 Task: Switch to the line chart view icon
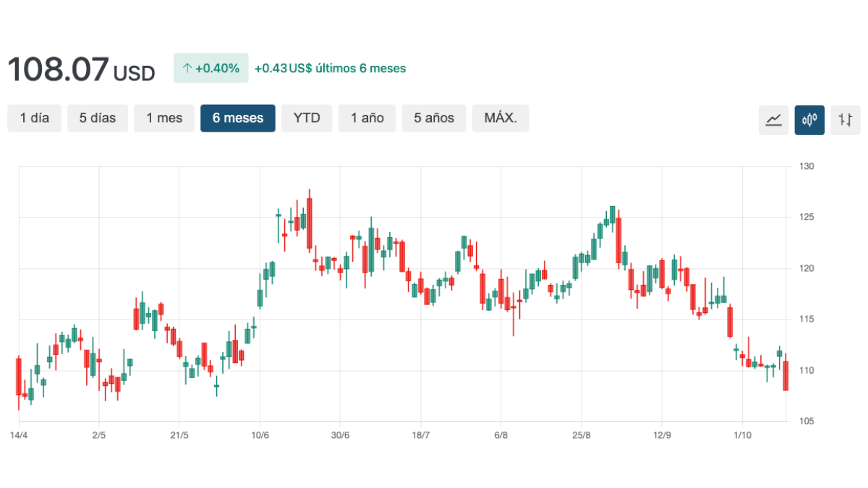(x=773, y=119)
